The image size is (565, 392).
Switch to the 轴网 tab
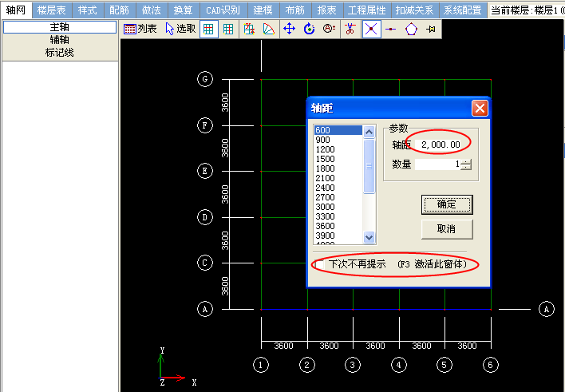point(16,10)
